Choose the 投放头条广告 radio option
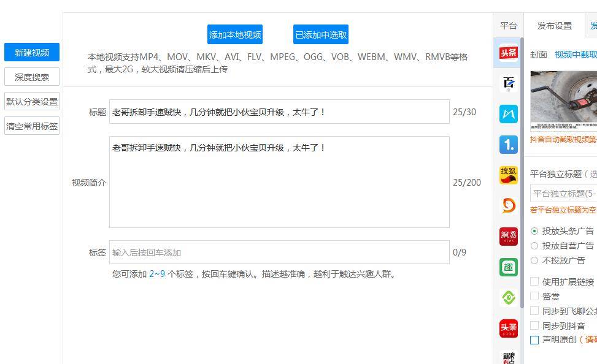The height and width of the screenshot is (364, 597). click(x=534, y=231)
